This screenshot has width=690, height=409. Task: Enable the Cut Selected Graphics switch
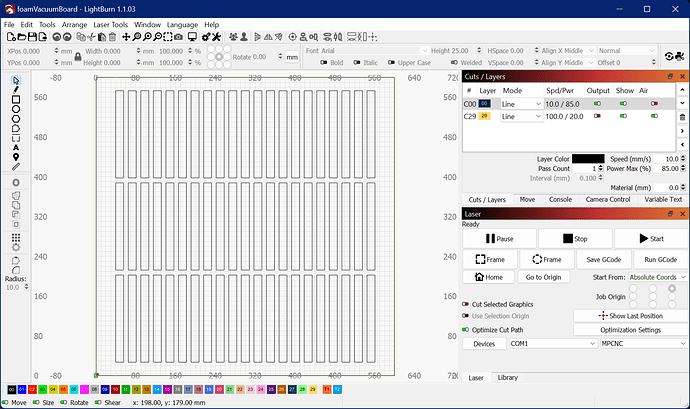(466, 301)
